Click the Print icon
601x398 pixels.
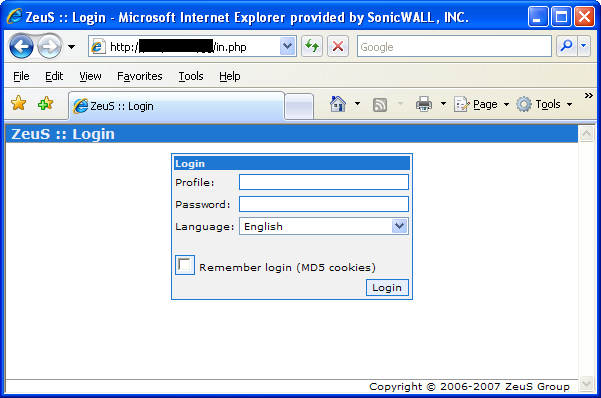(424, 104)
